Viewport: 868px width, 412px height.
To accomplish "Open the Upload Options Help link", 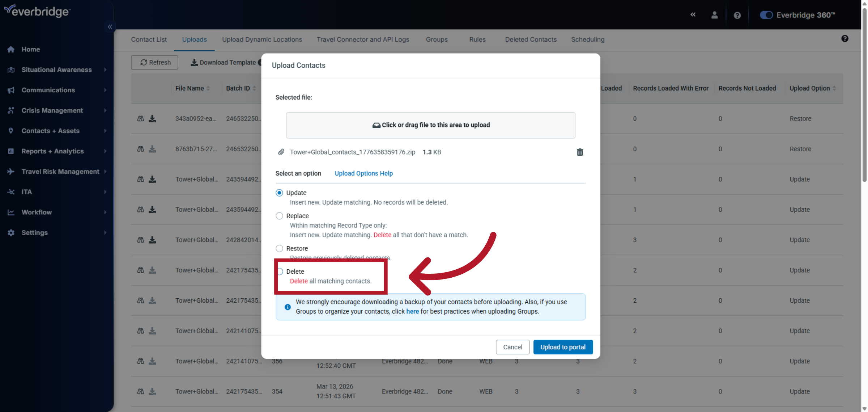I will pyautogui.click(x=363, y=173).
